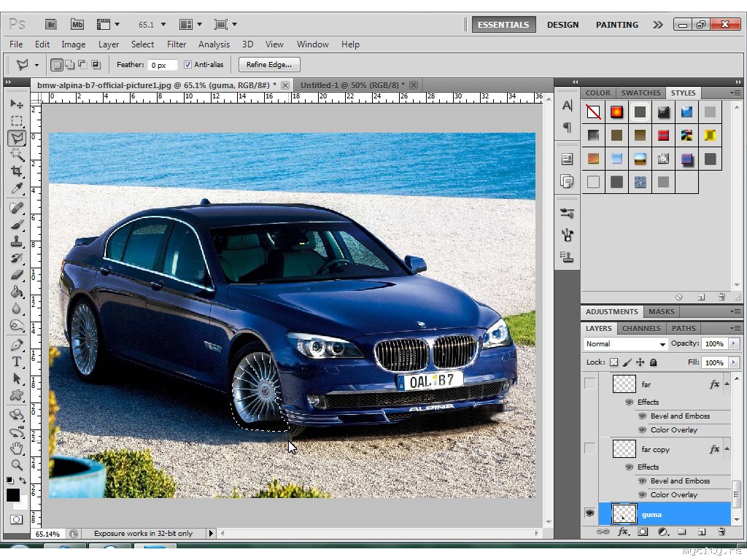Screen dimensions: 747x560
Task: Select the Horizontal Type tool
Action: pos(17,362)
